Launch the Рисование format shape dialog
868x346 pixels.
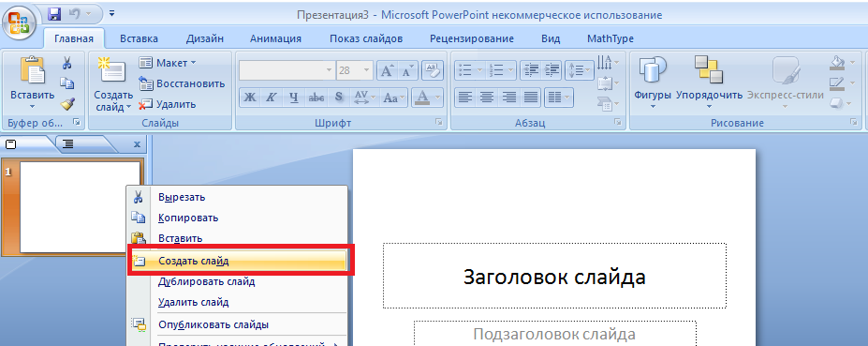pyautogui.click(x=855, y=123)
